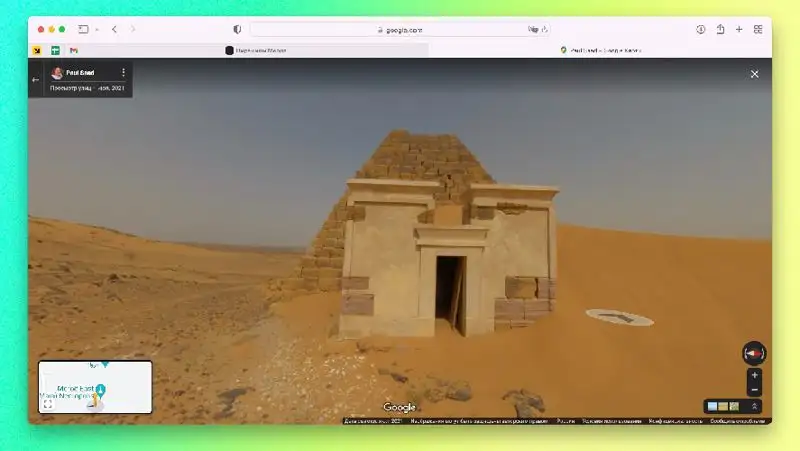Zoom in with the plus button
Image resolution: width=800 pixels, height=451 pixels.
pyautogui.click(x=754, y=375)
